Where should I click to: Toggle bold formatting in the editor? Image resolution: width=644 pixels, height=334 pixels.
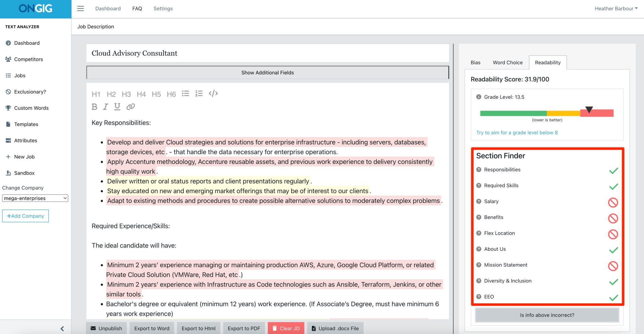point(94,107)
